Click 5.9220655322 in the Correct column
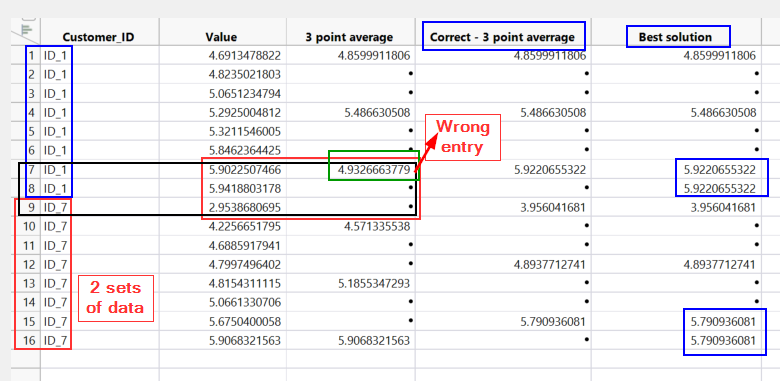 pos(550,170)
